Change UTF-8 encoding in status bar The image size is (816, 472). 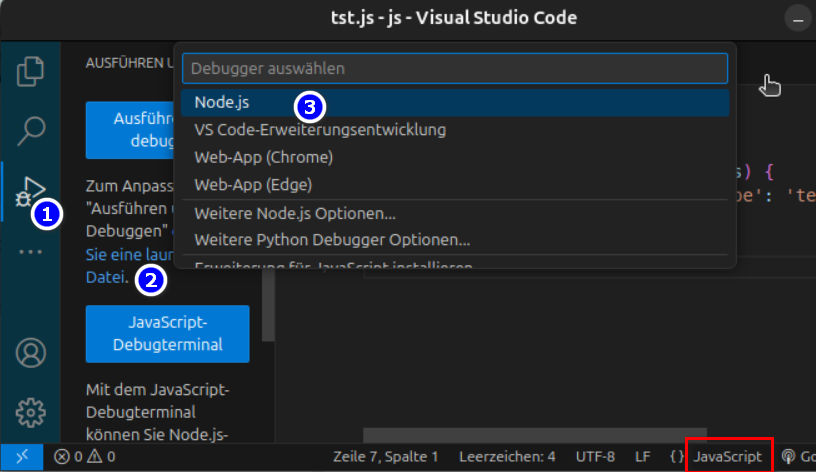(x=595, y=457)
